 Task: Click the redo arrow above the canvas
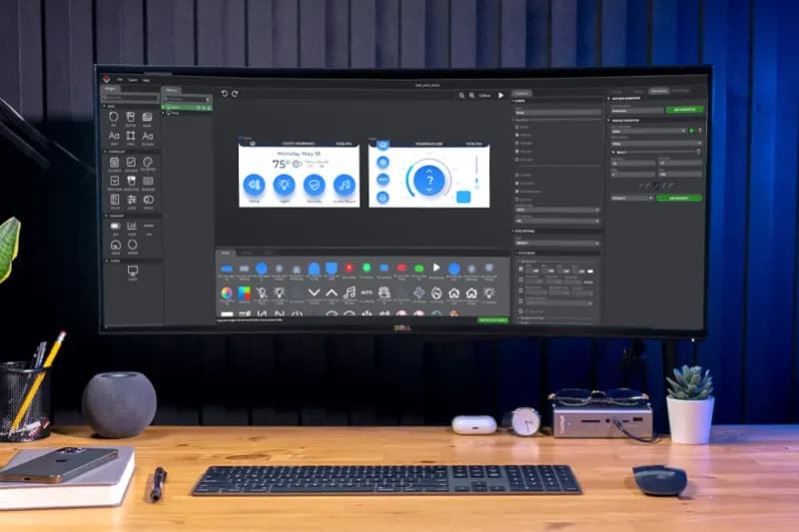point(235,93)
